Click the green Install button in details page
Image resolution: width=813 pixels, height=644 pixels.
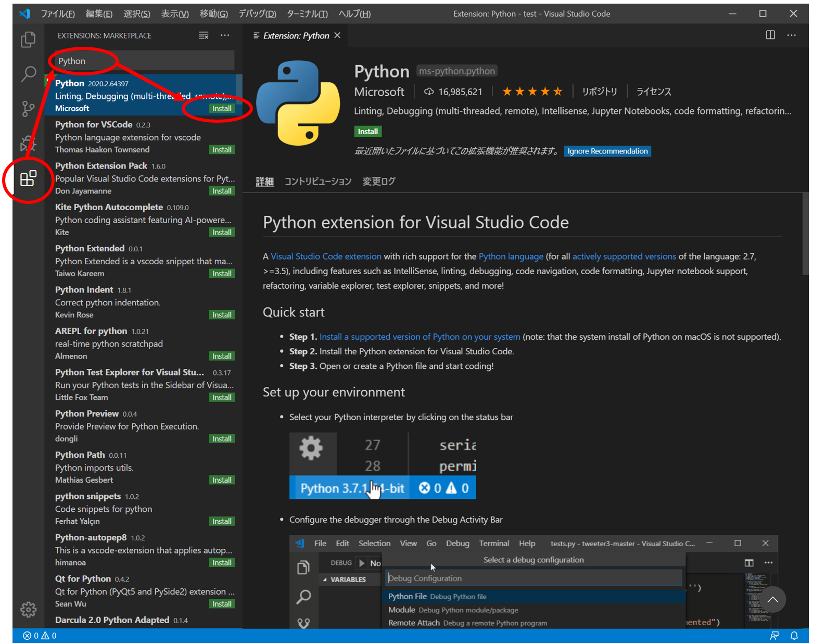[x=368, y=132]
